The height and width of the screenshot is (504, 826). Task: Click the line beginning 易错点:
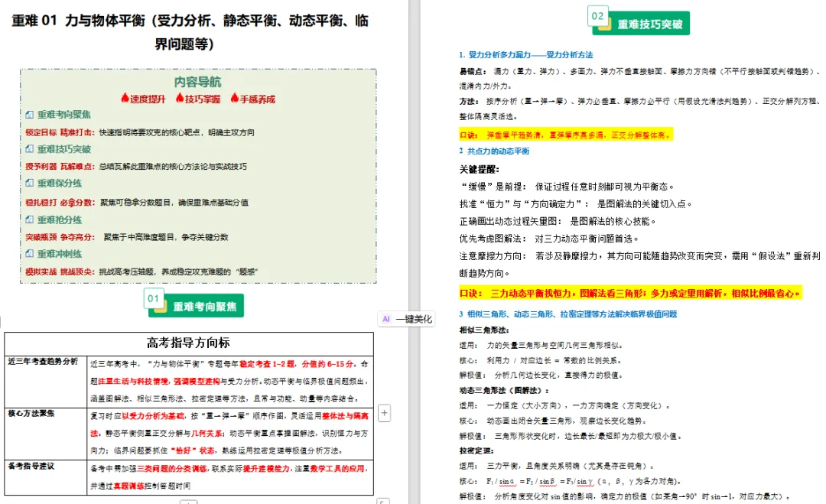tap(639, 79)
